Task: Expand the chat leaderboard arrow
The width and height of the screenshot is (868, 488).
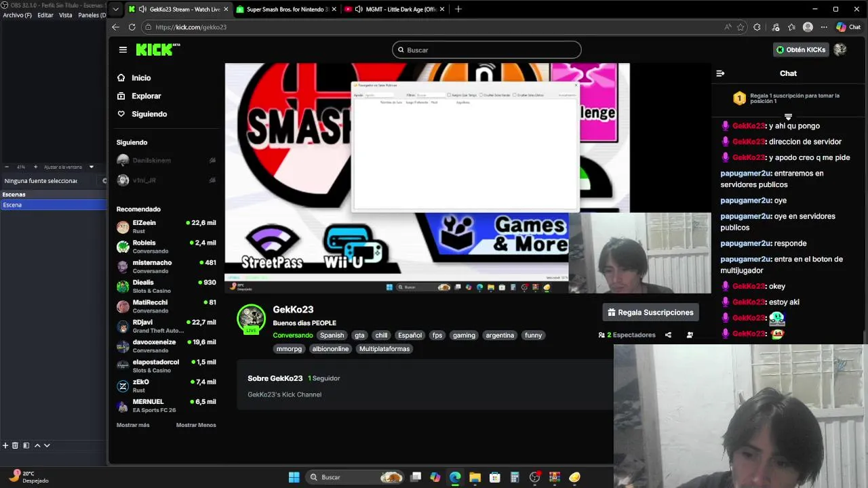Action: click(788, 117)
